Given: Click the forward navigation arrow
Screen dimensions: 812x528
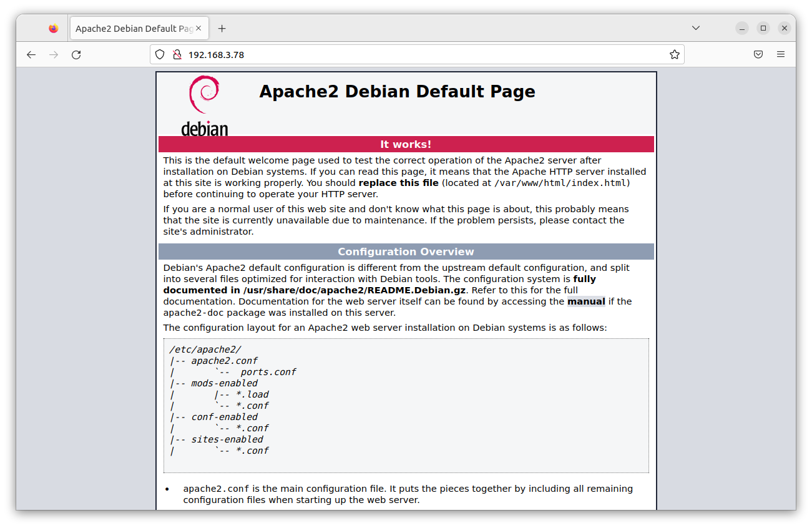Looking at the screenshot, I should tap(54, 54).
